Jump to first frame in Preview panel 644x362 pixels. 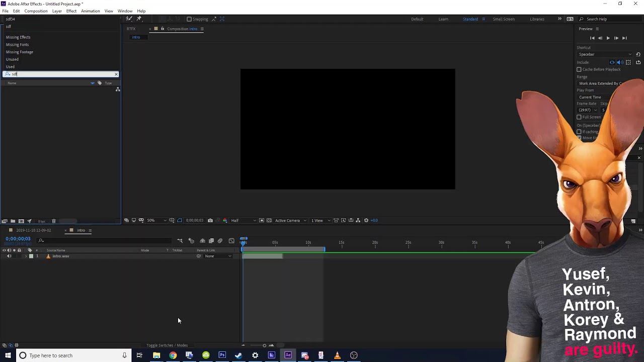coord(592,38)
